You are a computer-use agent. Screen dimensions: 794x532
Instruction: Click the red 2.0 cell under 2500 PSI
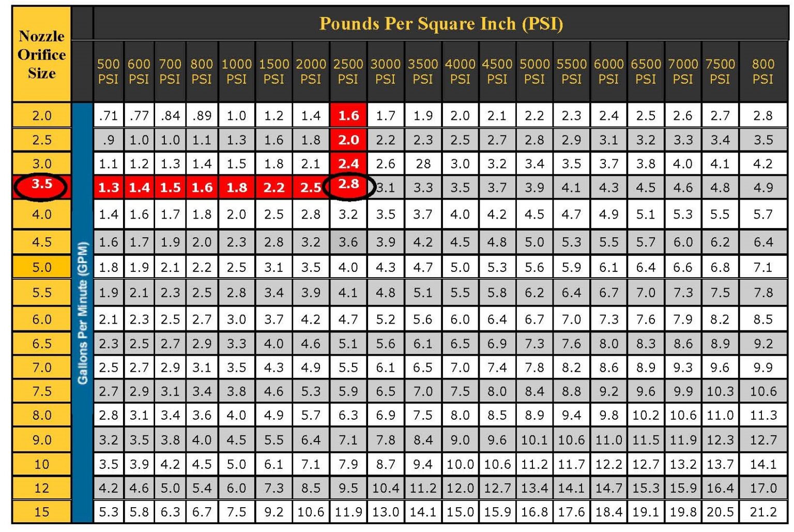348,140
